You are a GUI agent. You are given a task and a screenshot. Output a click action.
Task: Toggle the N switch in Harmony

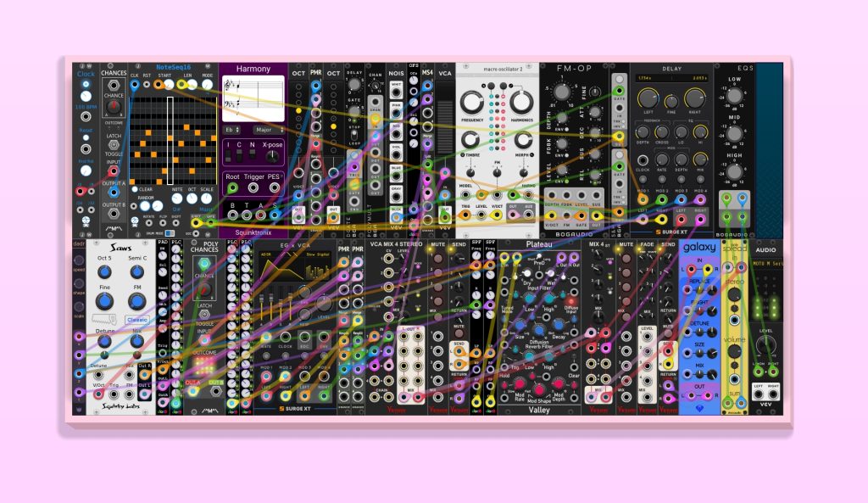(x=252, y=155)
